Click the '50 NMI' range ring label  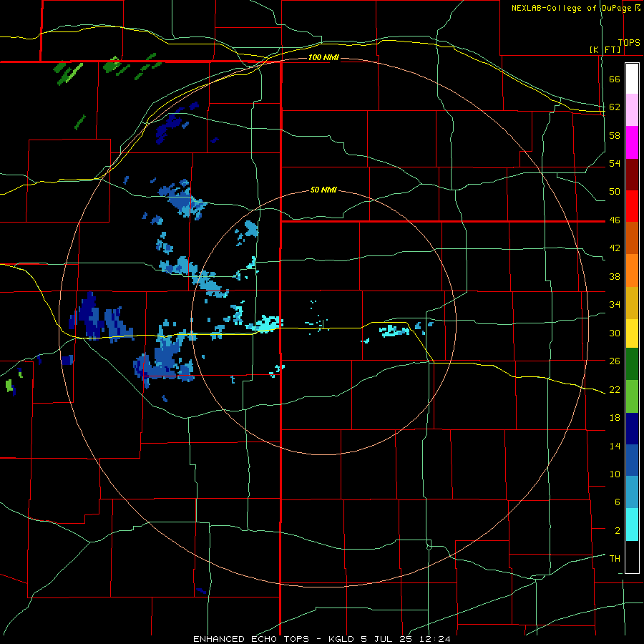point(323,190)
